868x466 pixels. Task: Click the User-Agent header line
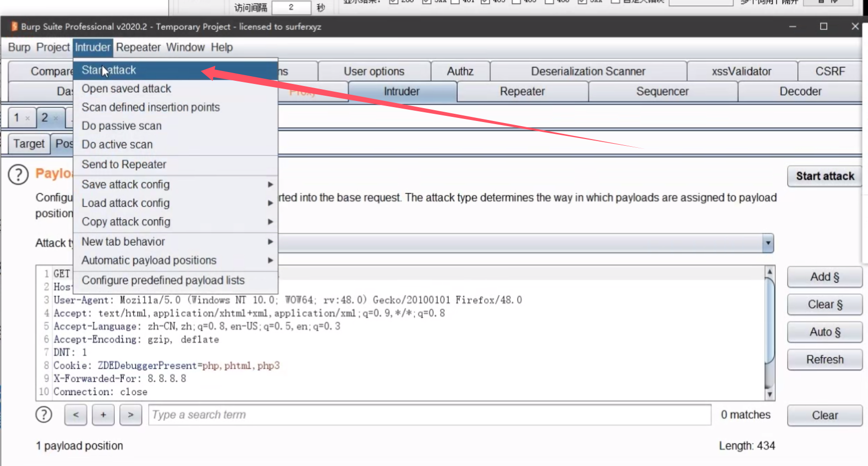click(x=288, y=300)
